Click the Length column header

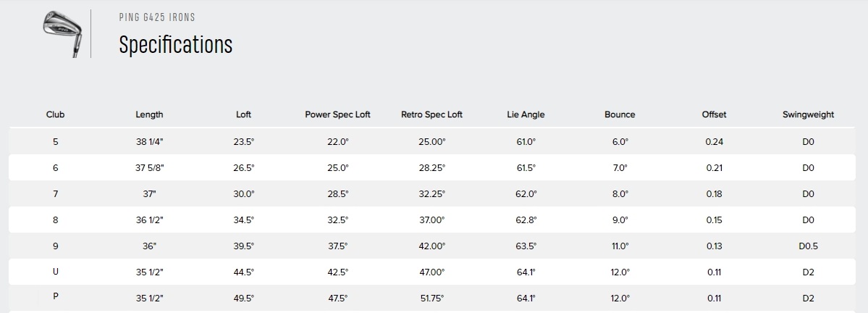[149, 114]
